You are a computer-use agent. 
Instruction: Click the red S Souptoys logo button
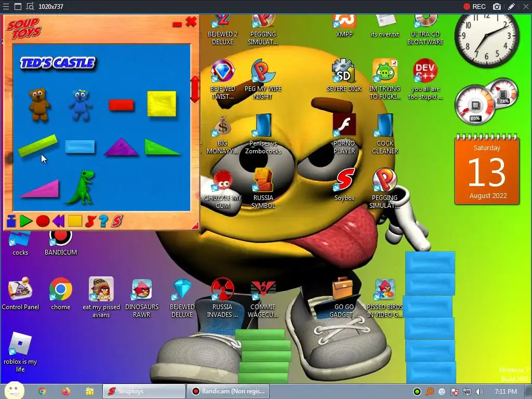[116, 221]
